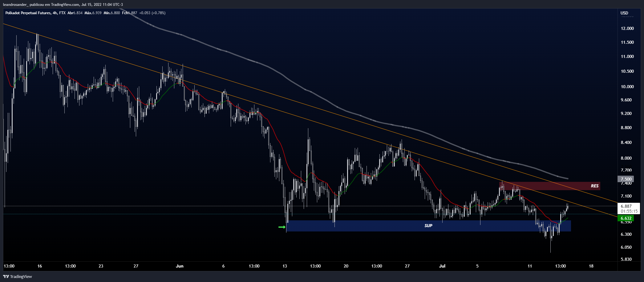The height and width of the screenshot is (282, 644).
Task: Click the '8.400' price axis label
Action: click(626, 142)
